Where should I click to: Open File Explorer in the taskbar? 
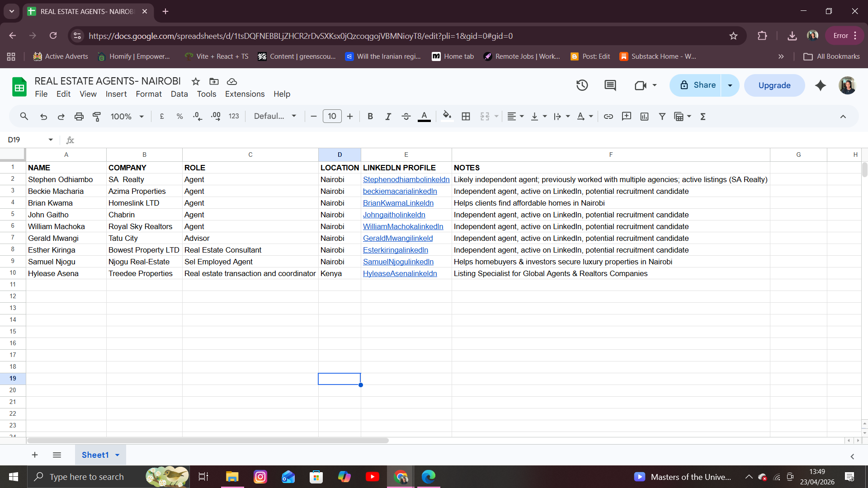click(x=232, y=477)
